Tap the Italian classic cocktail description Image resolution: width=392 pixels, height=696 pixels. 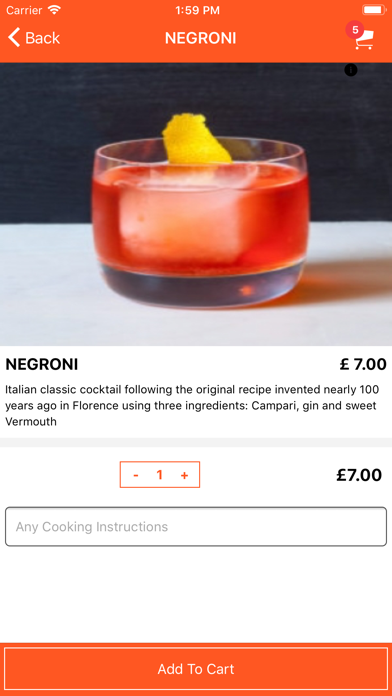[x=193, y=406]
